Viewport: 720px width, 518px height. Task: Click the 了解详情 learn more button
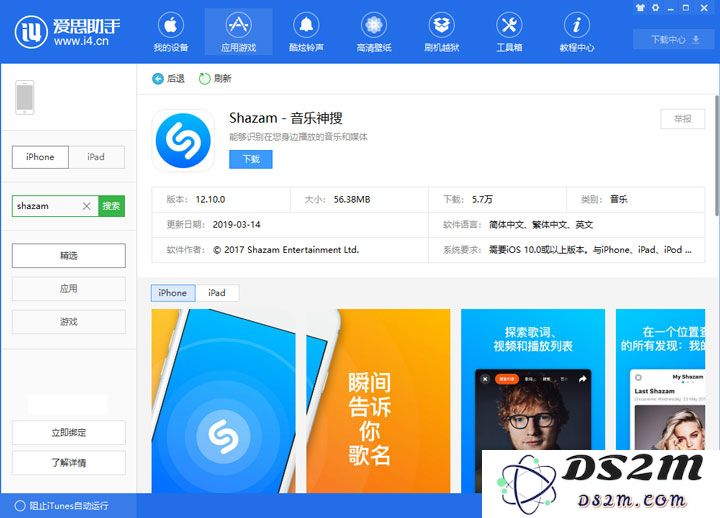coord(68,462)
